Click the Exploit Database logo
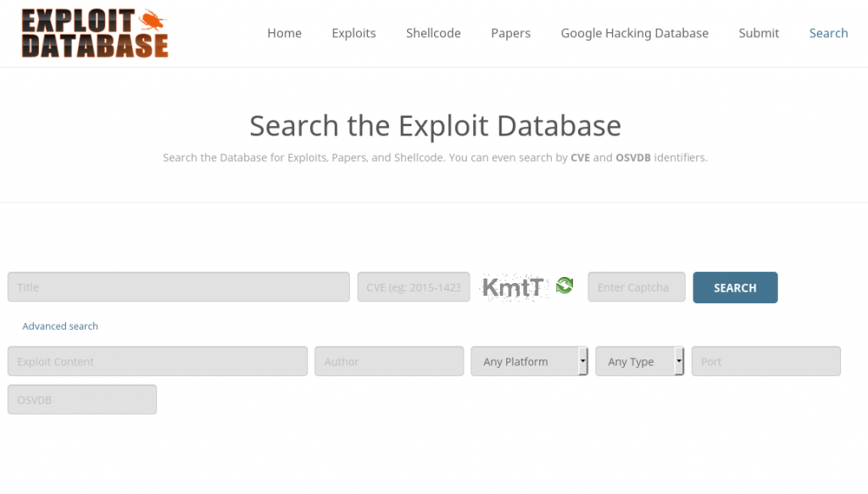The image size is (868, 494). 94,33
